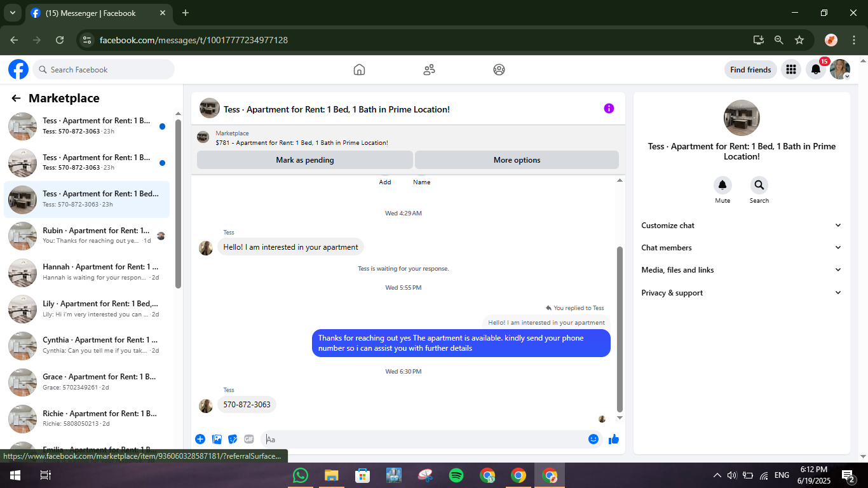Image resolution: width=868 pixels, height=488 pixels.
Task: Click the purple conversation information icon
Action: click(609, 109)
